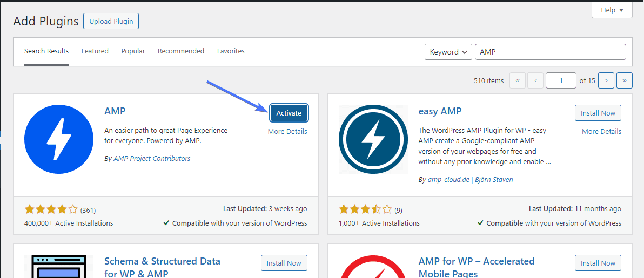Click the current page number field
Screen dimensions: 644x278
pos(561,80)
